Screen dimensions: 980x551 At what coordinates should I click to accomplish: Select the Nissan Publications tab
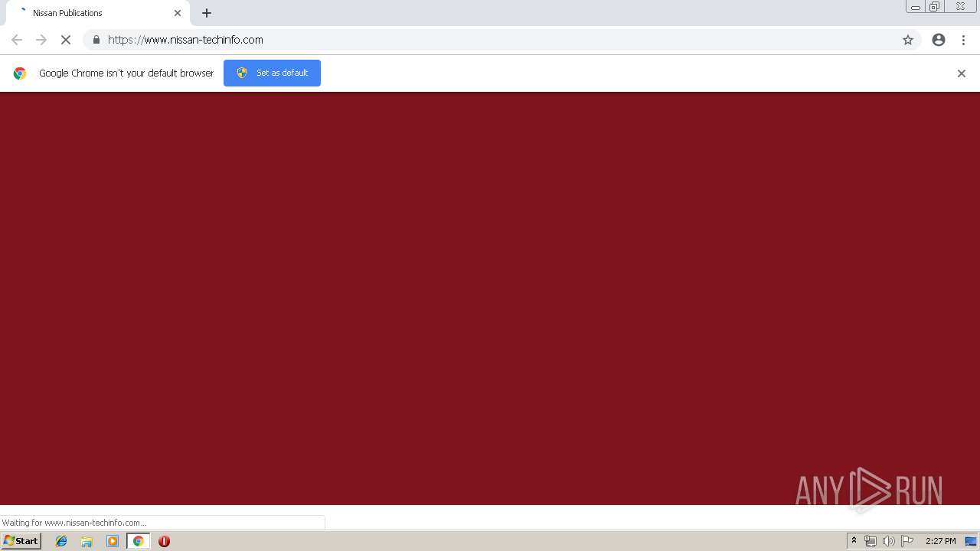(98, 13)
